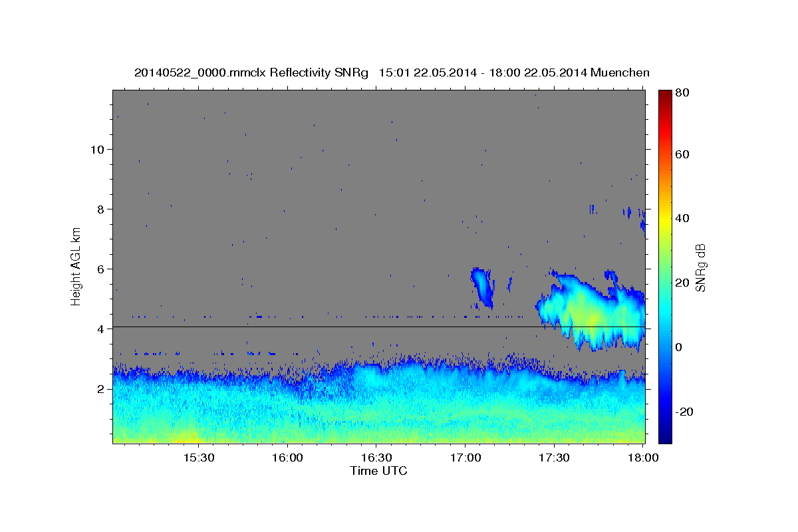Click the large cloud echo near 17:45 at 4.5 km

click(x=591, y=309)
